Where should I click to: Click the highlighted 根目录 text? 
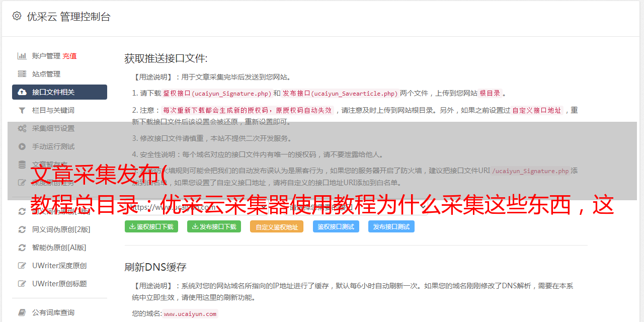pos(490,93)
